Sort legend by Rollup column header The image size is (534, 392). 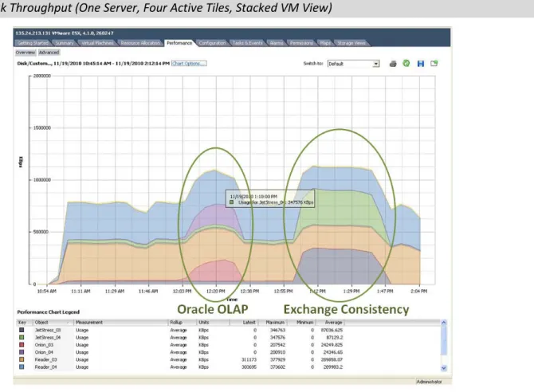tap(183, 323)
